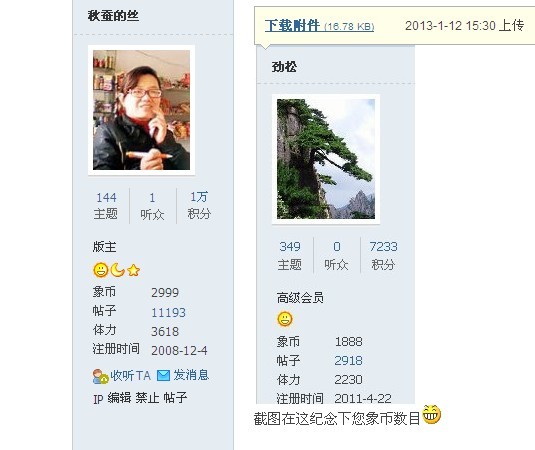Click 劲松 pine tree avatar image
The height and width of the screenshot is (450, 535).
326,159
